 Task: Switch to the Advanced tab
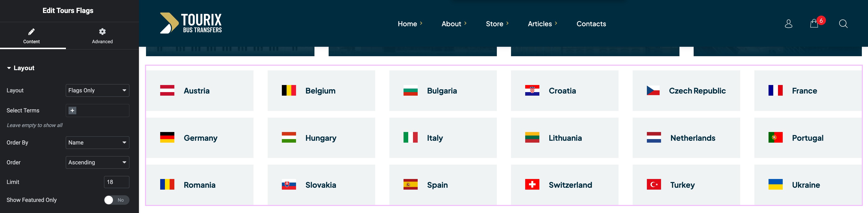pyautogui.click(x=102, y=36)
